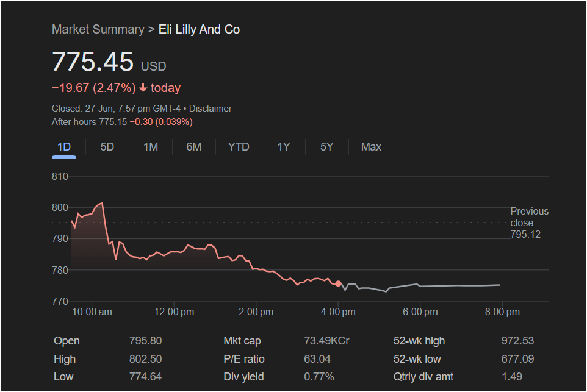Open the Market Summary breadcrumb link
The image size is (587, 392).
click(x=98, y=29)
